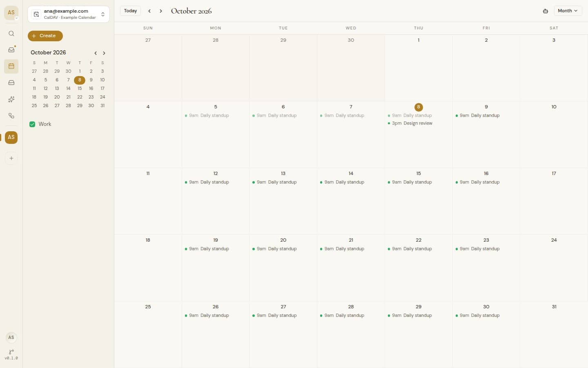588x368 pixels.
Task: Click the robot assistant icon in the top bar
Action: point(546,11)
